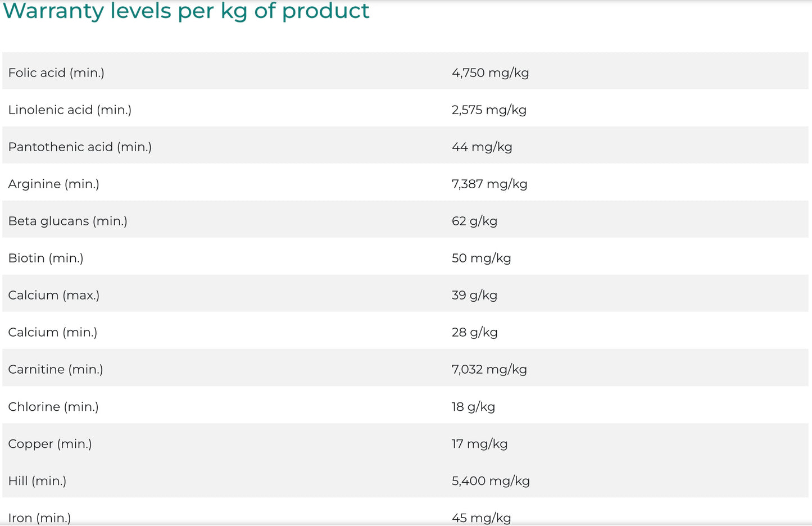The image size is (812, 526).
Task: Select the 7,387 mg/kg arginine value
Action: tap(489, 184)
